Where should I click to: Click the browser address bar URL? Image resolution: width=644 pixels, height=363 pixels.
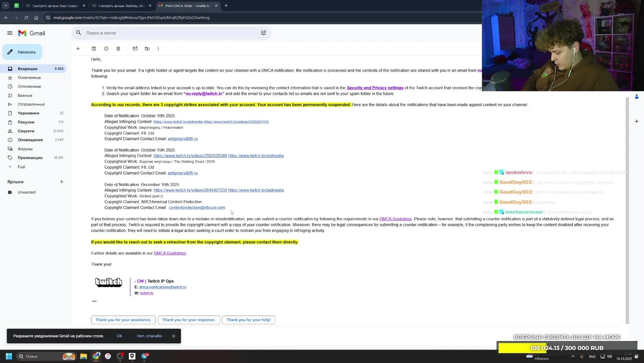131,17
